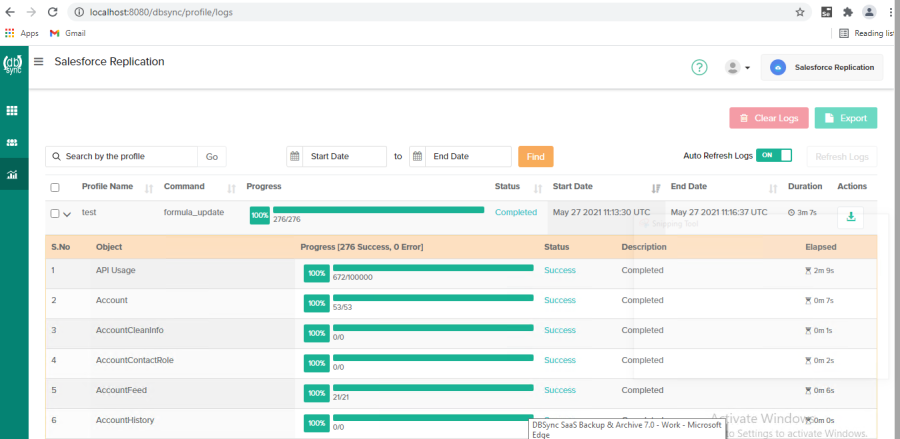Viewport: 900px width, 439px height.
Task: Sort the table by Start Date
Action: coord(656,187)
